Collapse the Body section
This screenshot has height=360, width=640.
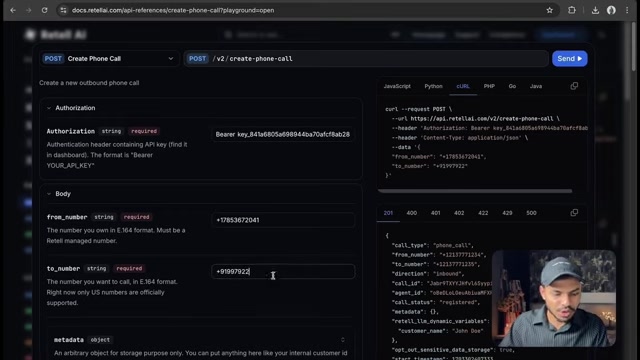click(49, 194)
